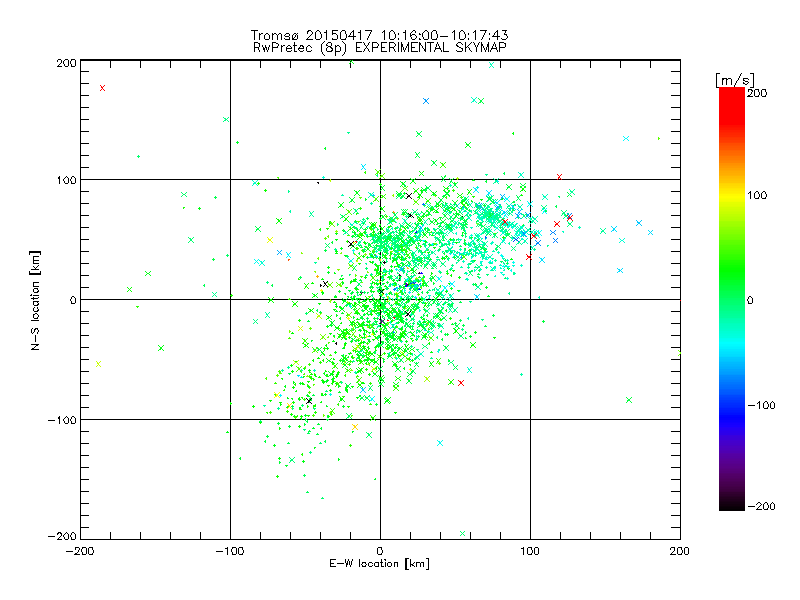
Task: Click the '[m/s]' colorbar unit label
Action: [x=735, y=80]
